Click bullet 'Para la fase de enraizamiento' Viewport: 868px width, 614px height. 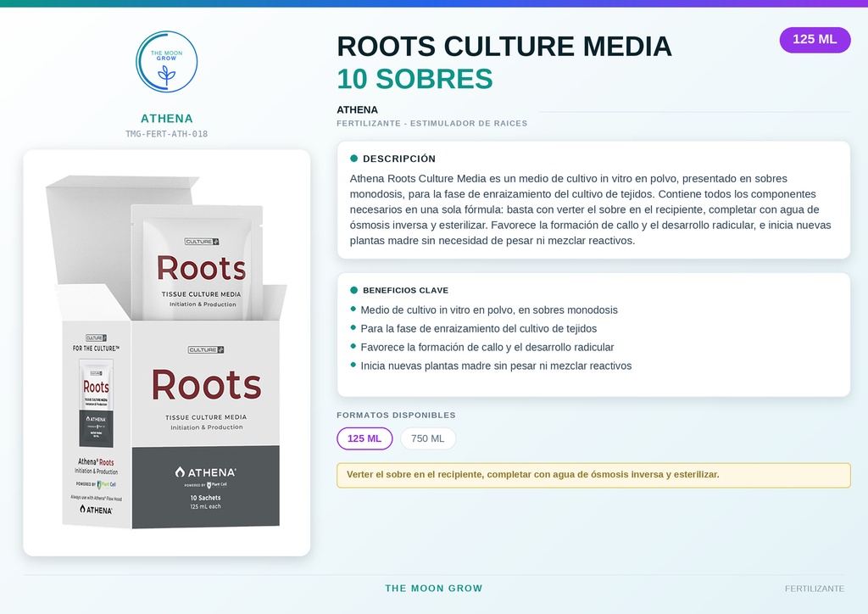click(478, 328)
